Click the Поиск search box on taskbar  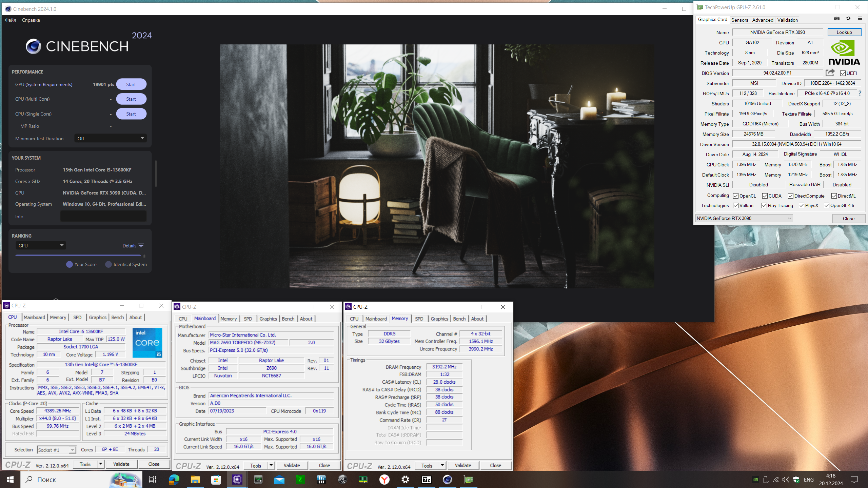[x=81, y=480]
